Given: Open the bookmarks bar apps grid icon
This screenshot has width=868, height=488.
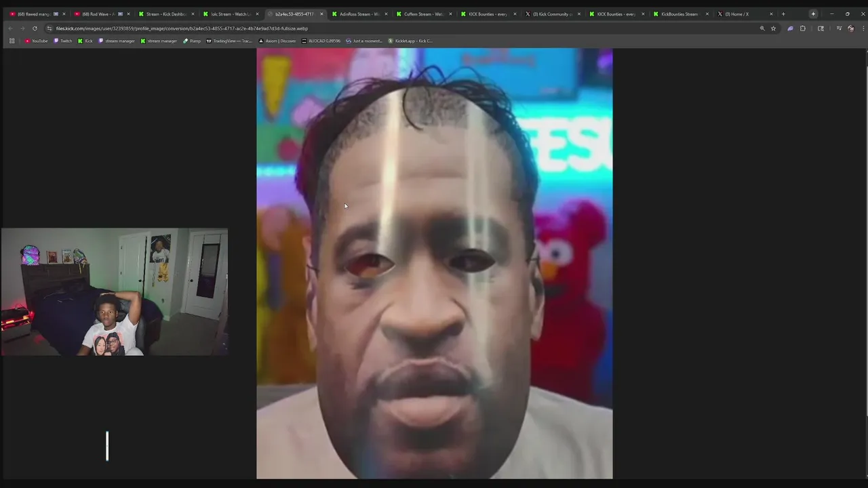Looking at the screenshot, I should pyautogui.click(x=12, y=41).
